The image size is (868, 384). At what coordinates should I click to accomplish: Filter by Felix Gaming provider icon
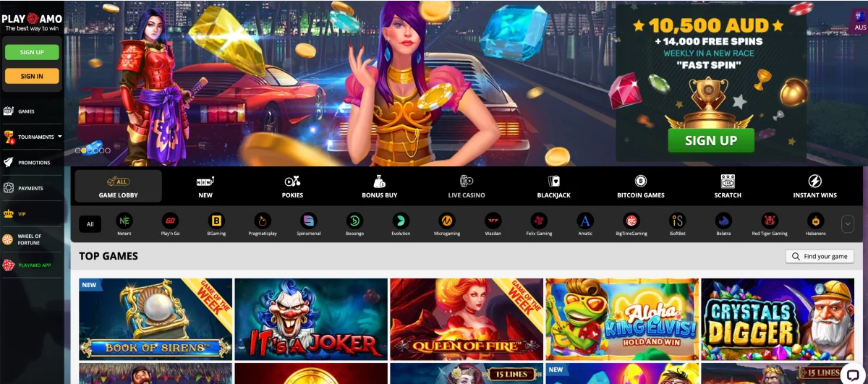pyautogui.click(x=539, y=221)
